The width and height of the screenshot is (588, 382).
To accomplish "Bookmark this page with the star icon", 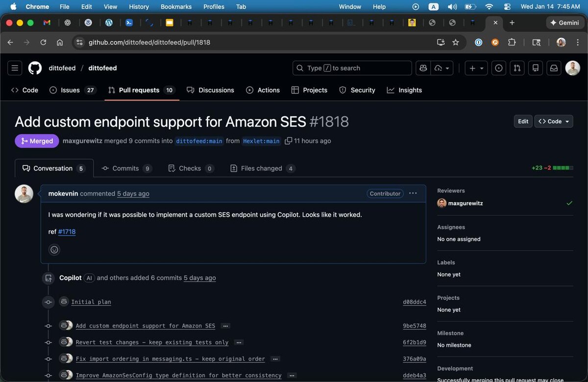I will click(x=456, y=42).
